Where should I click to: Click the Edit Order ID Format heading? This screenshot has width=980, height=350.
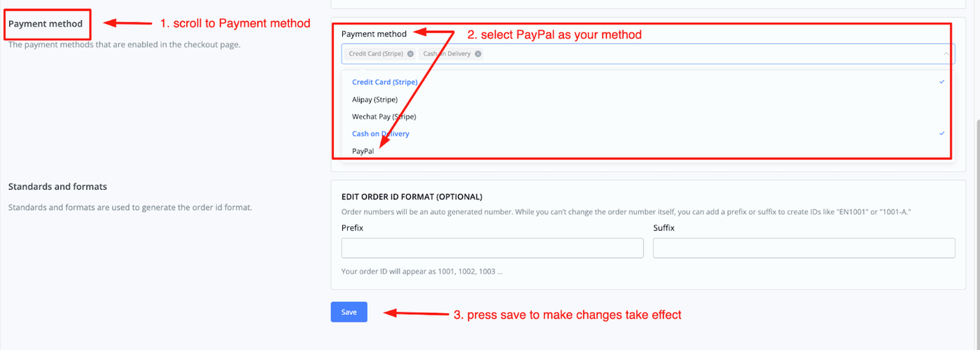pyautogui.click(x=412, y=197)
